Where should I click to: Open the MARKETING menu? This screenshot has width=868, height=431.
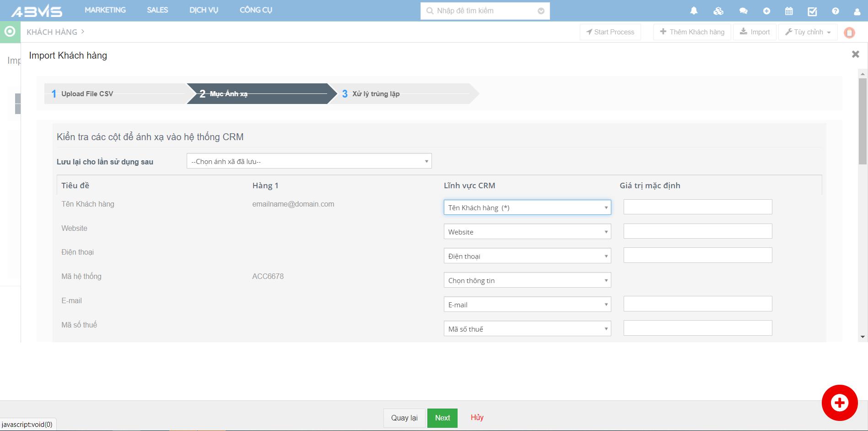[105, 10]
